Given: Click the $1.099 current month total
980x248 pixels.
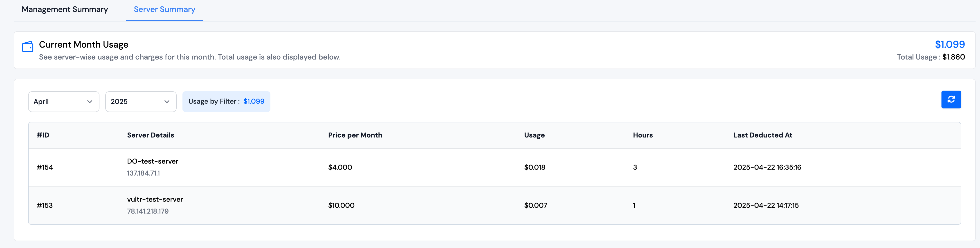Looking at the screenshot, I should coord(950,45).
